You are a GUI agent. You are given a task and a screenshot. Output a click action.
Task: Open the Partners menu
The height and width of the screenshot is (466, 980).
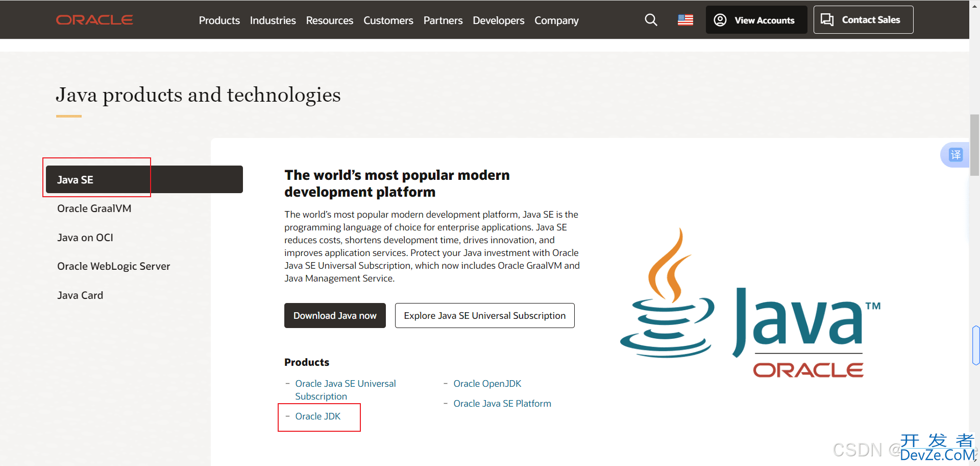click(x=443, y=20)
